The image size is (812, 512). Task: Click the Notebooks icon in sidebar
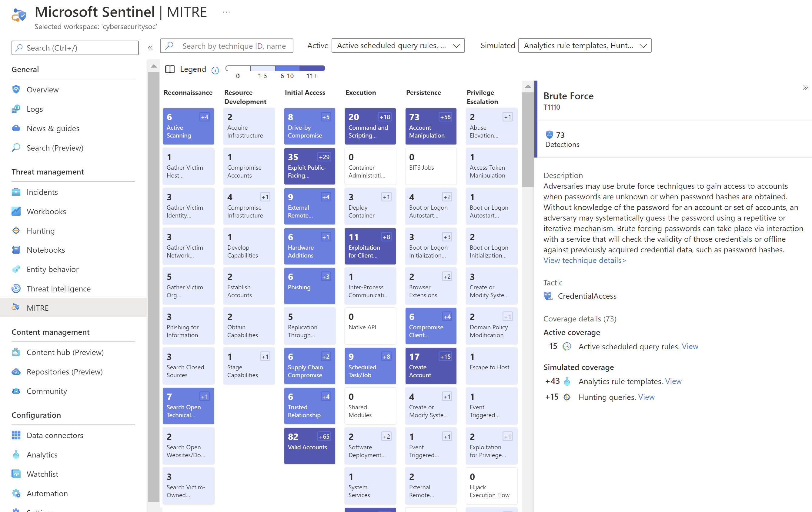(16, 250)
